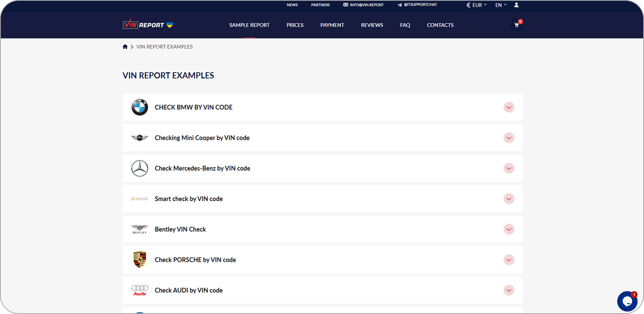The width and height of the screenshot is (644, 314).
Task: Open the Prices menu item
Action: [295, 25]
